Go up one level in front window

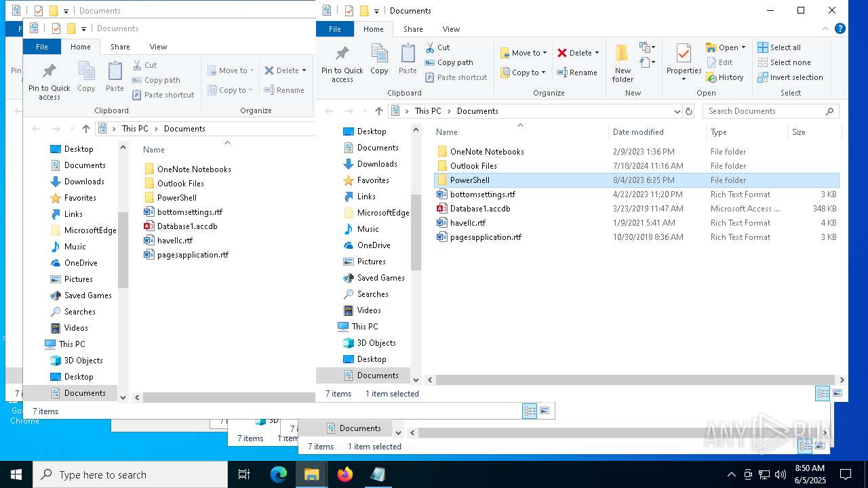(x=378, y=111)
